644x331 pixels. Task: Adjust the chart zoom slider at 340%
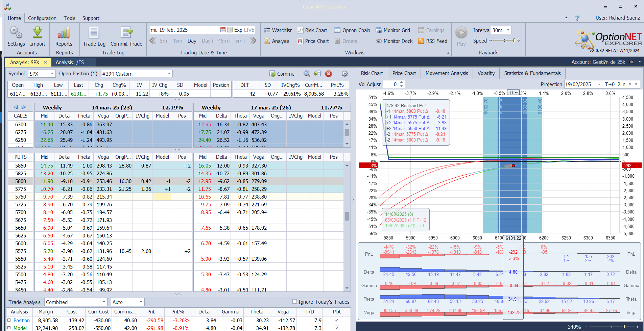point(612,327)
